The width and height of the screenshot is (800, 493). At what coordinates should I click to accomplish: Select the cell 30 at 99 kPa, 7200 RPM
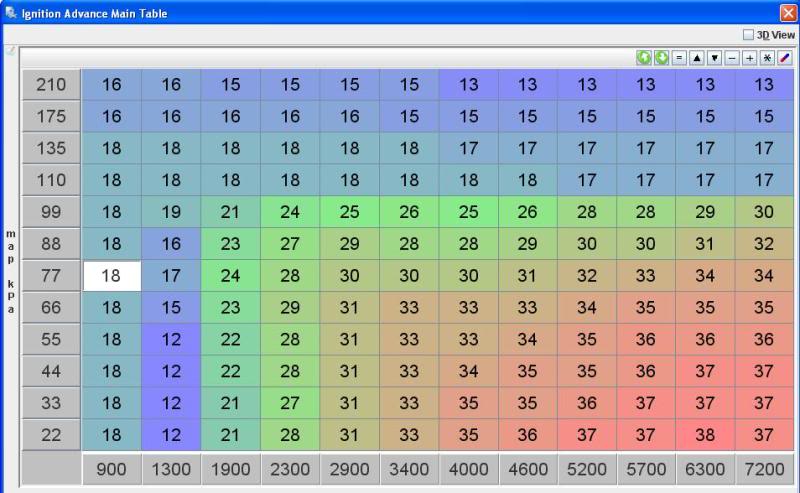coord(764,212)
